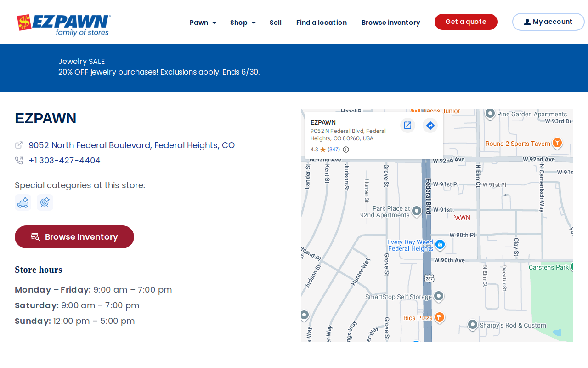This screenshot has height=368, width=588.
Task: Click the Park Place at 92nd Apartments pin
Action: (417, 211)
